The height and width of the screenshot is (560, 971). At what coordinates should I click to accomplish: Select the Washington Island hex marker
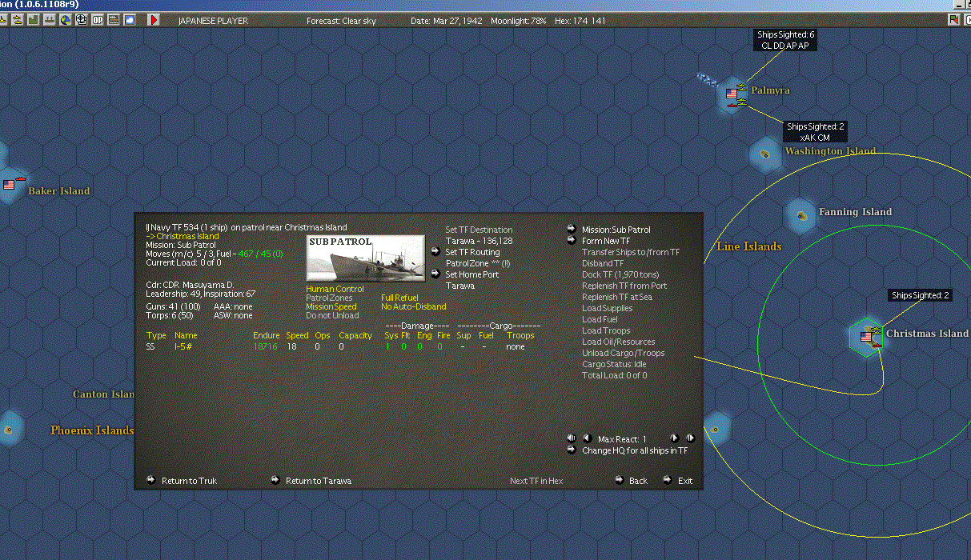[765, 154]
